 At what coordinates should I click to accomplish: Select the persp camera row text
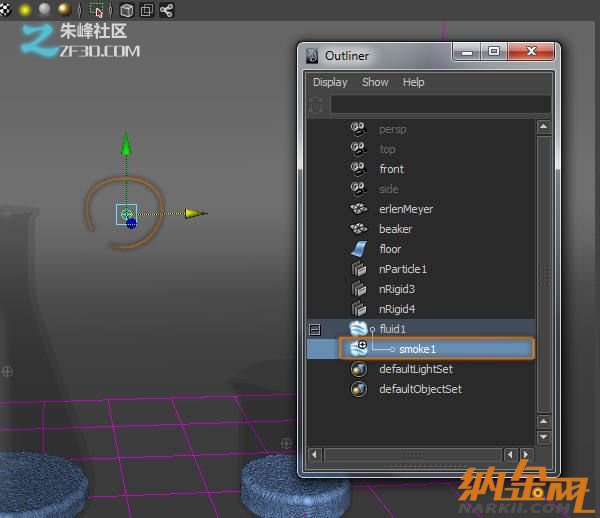393,129
